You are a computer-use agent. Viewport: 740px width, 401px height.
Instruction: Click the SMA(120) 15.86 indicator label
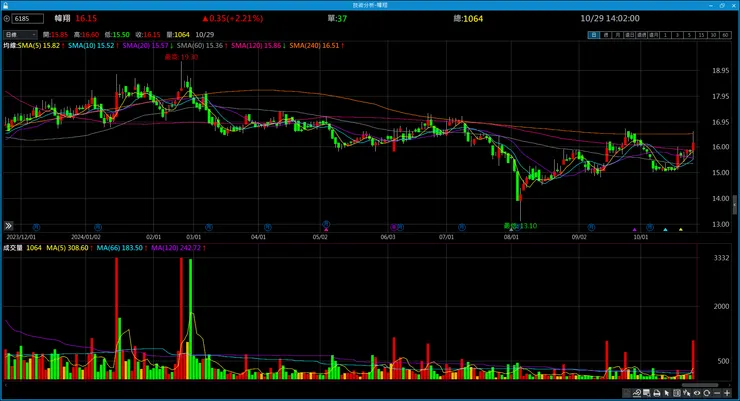[x=256, y=46]
